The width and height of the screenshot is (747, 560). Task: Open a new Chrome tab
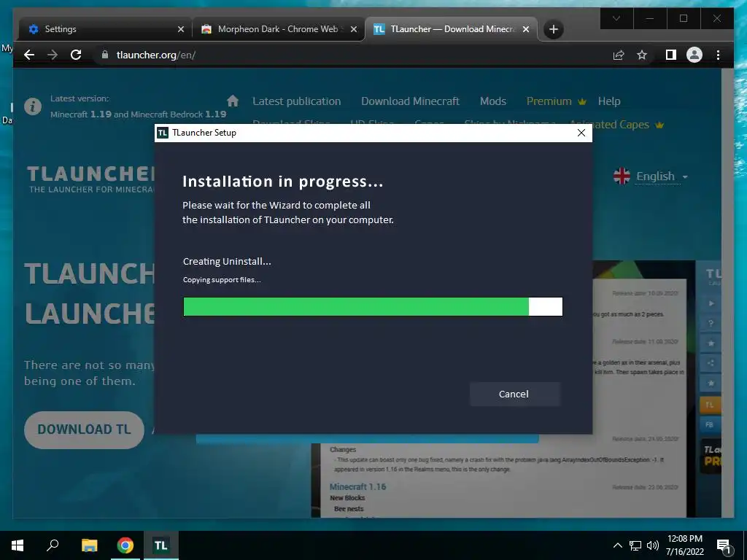pos(553,29)
